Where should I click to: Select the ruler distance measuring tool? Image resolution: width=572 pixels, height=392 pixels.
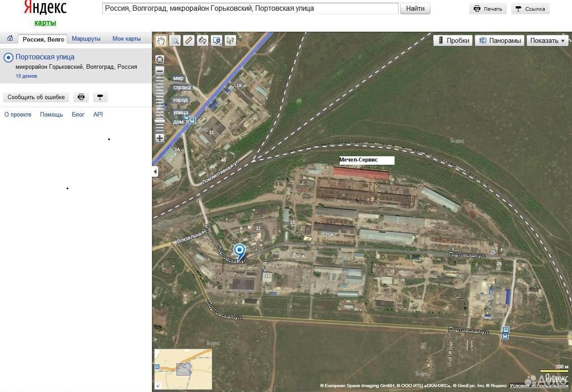tap(189, 41)
